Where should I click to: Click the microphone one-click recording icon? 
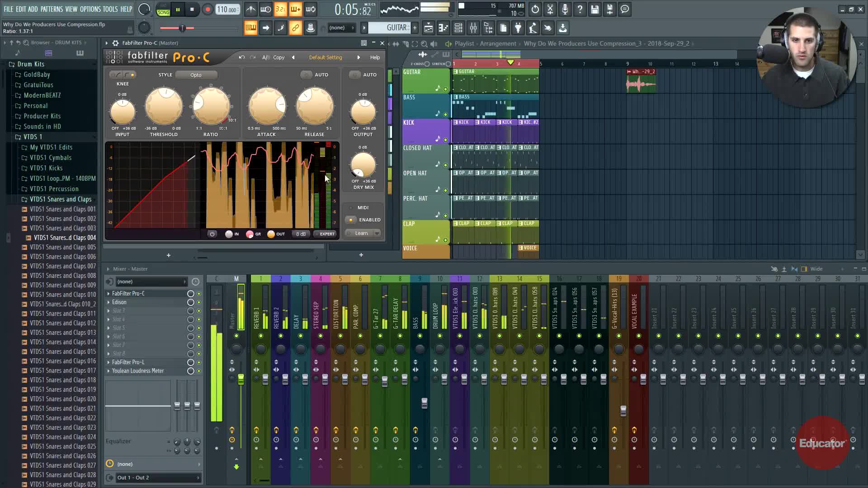click(565, 9)
